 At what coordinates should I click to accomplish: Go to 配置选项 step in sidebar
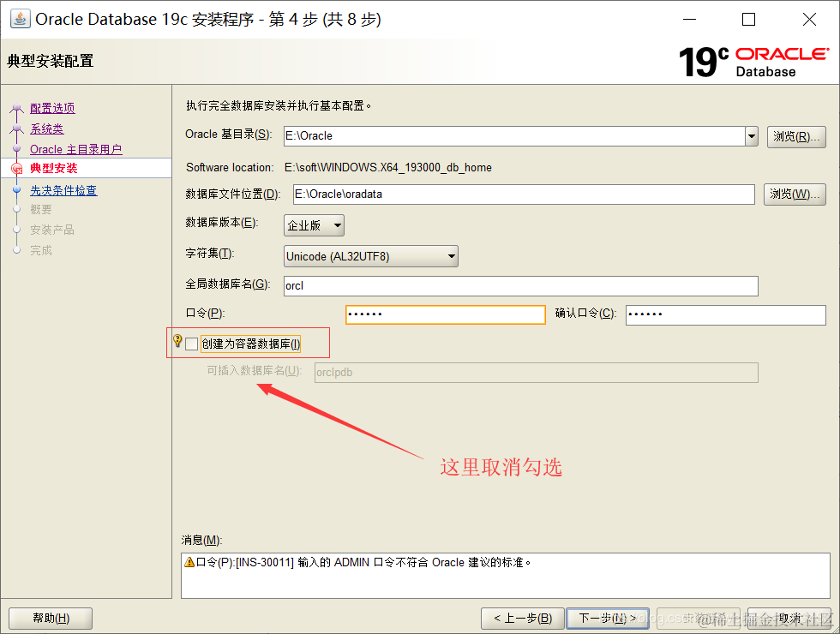(x=52, y=108)
